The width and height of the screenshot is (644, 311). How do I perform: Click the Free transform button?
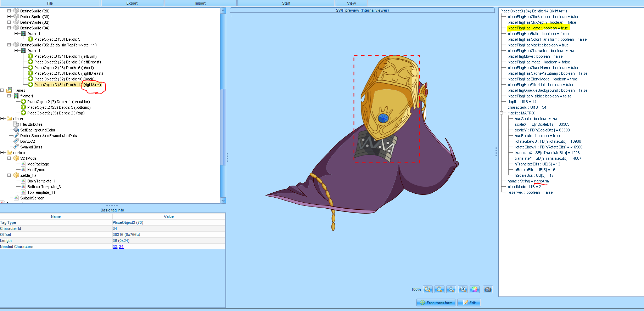[x=436, y=303]
